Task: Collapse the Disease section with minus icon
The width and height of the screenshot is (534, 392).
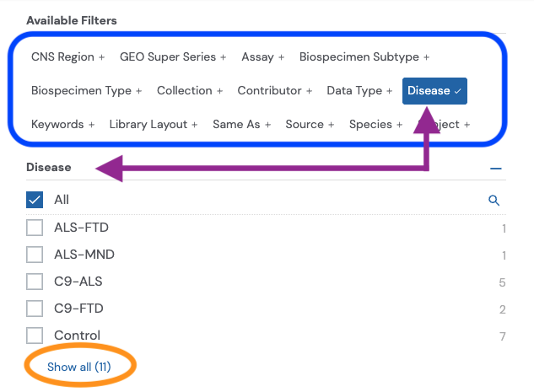Action: [496, 169]
